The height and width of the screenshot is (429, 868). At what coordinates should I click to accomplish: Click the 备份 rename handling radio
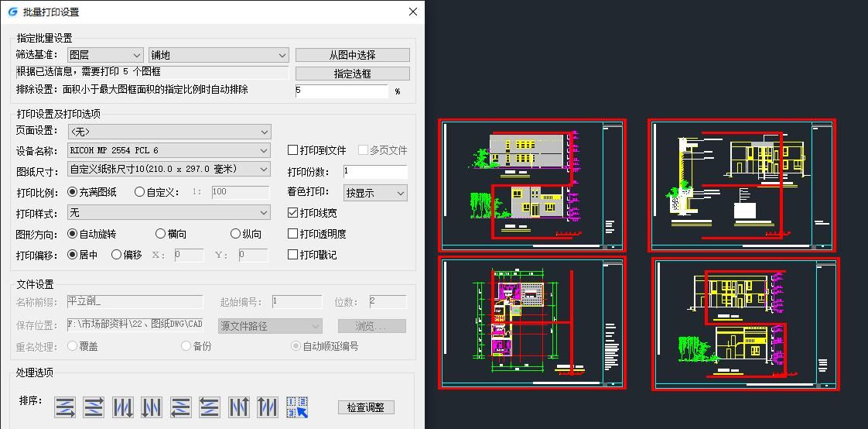(x=186, y=346)
